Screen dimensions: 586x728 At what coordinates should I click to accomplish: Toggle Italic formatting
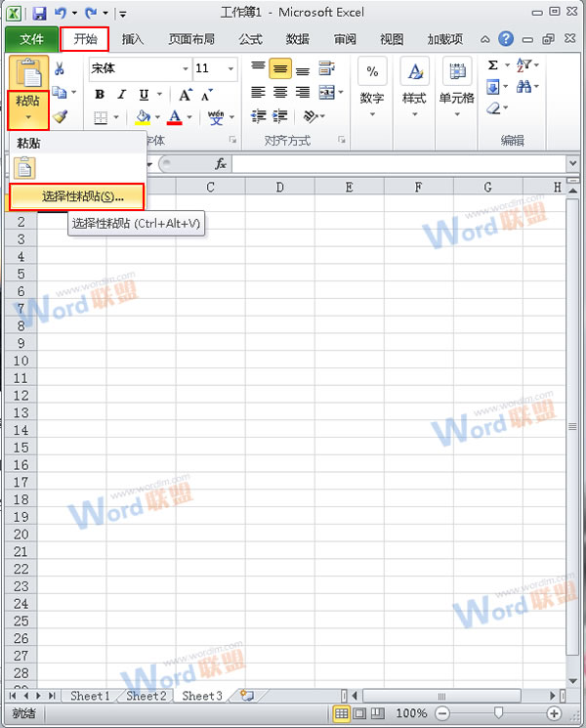click(x=122, y=94)
